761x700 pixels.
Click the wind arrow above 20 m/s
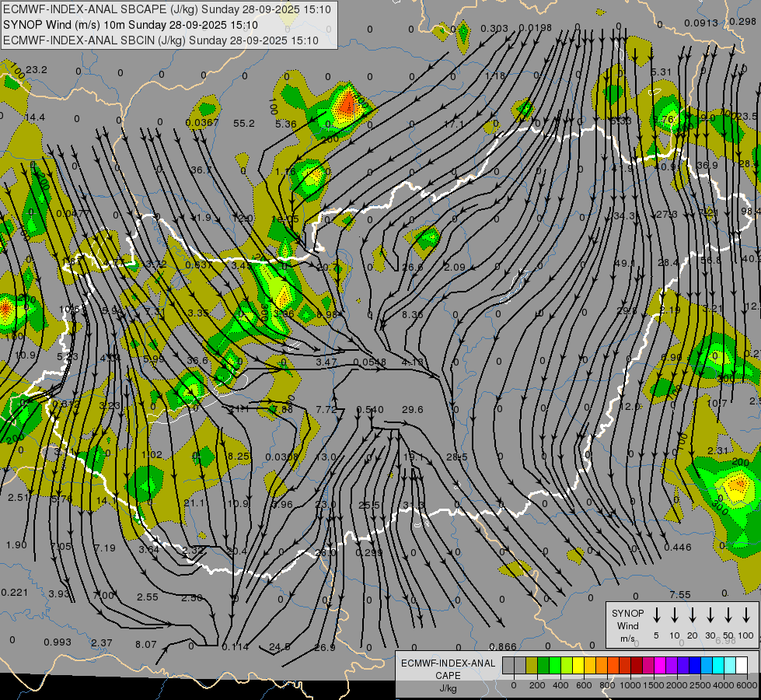[x=692, y=615]
